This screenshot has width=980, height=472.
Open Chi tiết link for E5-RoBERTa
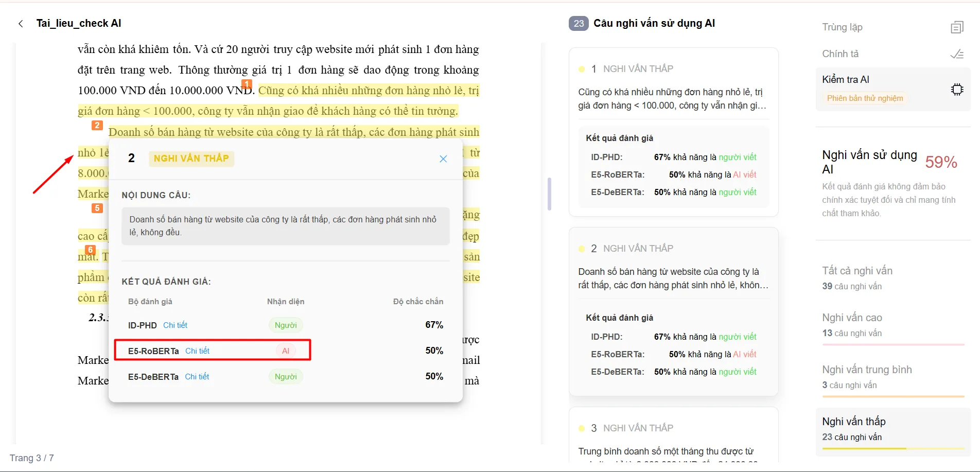click(197, 351)
